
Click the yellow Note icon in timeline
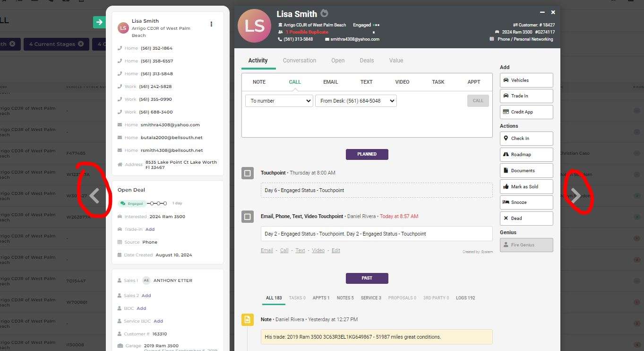248,320
